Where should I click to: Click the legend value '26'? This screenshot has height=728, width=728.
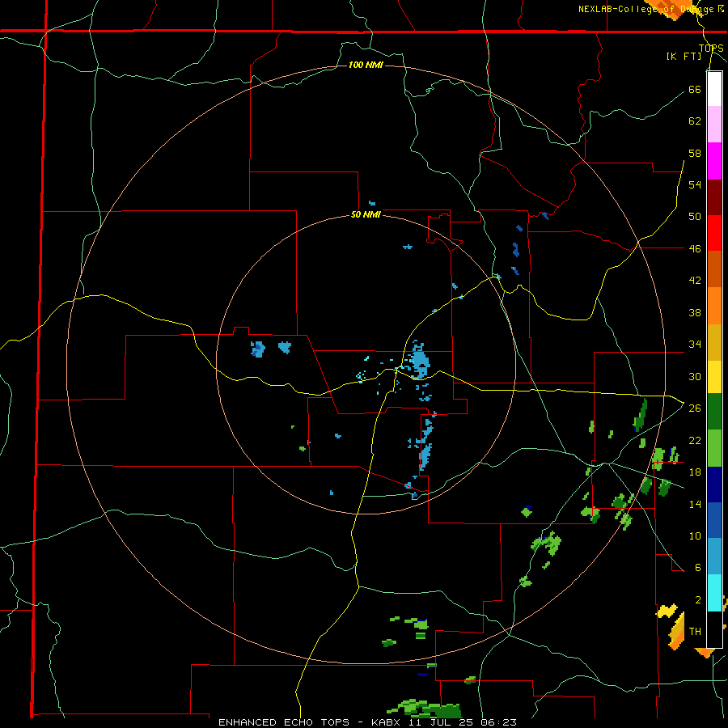point(695,408)
